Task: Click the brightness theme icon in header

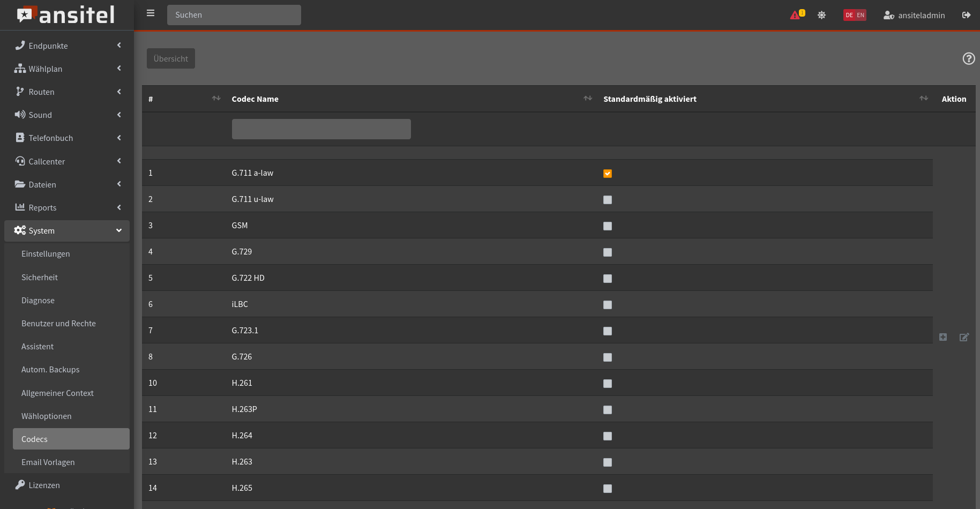Action: click(821, 15)
